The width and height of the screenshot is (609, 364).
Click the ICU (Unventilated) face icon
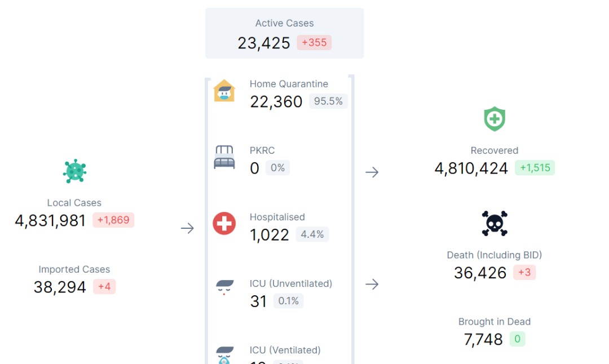coord(224,288)
